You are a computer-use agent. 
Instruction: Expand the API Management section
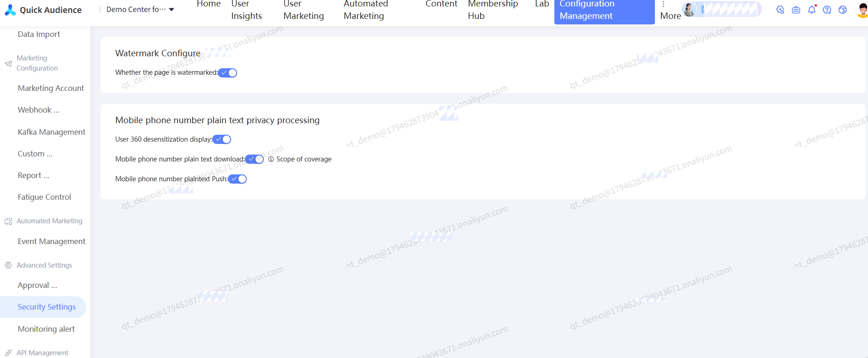click(42, 353)
